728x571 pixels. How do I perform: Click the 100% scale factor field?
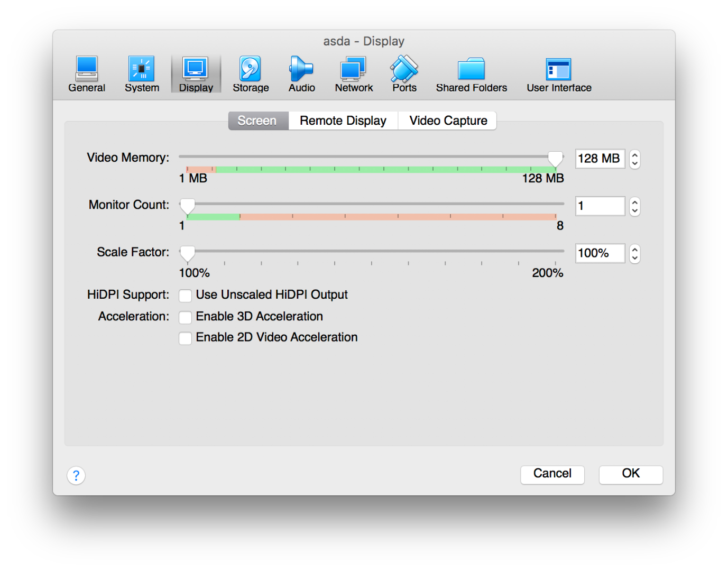(600, 254)
